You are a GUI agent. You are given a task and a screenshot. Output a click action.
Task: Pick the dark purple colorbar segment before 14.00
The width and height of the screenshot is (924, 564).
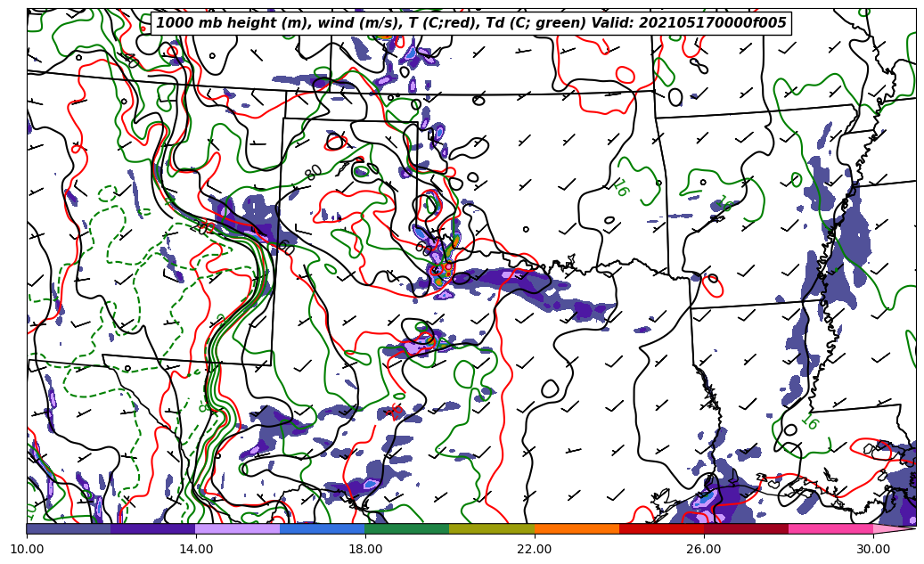[153, 528]
